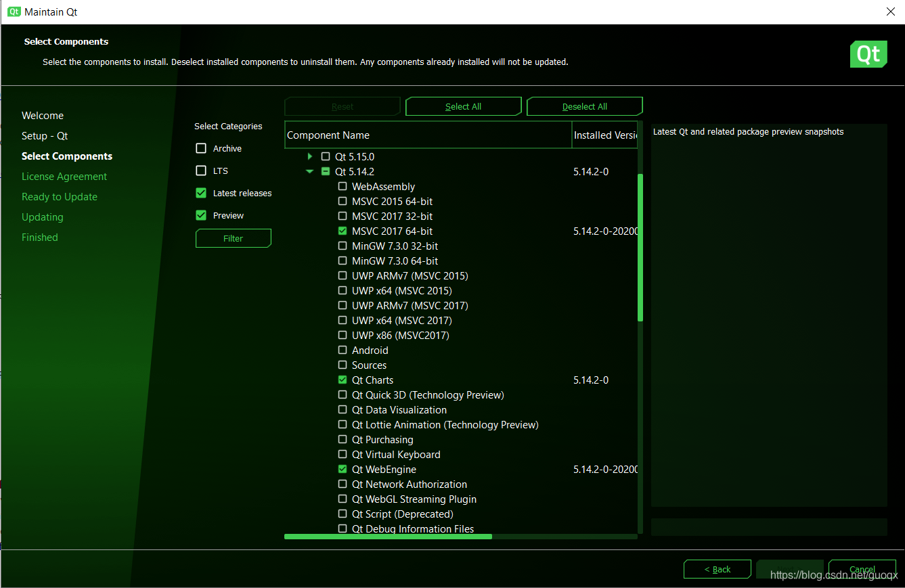Select the Setup - Qt step
The image size is (905, 588).
(x=45, y=136)
